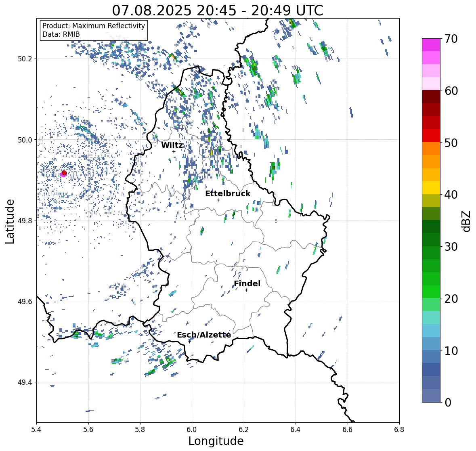The width and height of the screenshot is (476, 451).
Task: Click the colorbar tick label 50
Action: coord(451,143)
